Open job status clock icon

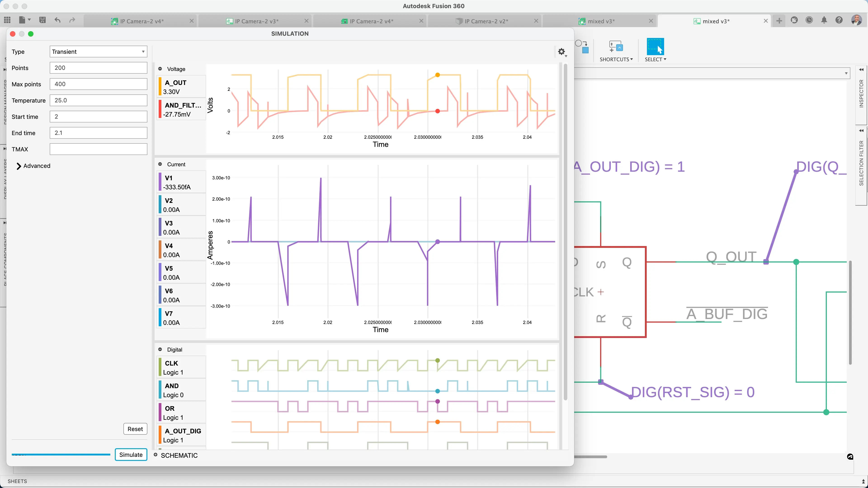(x=809, y=20)
